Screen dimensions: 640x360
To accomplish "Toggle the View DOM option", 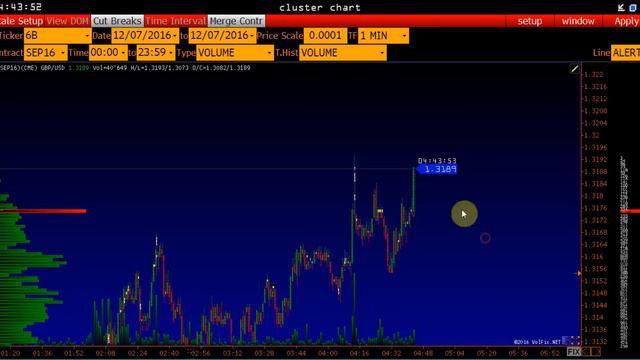I will click(x=67, y=21).
